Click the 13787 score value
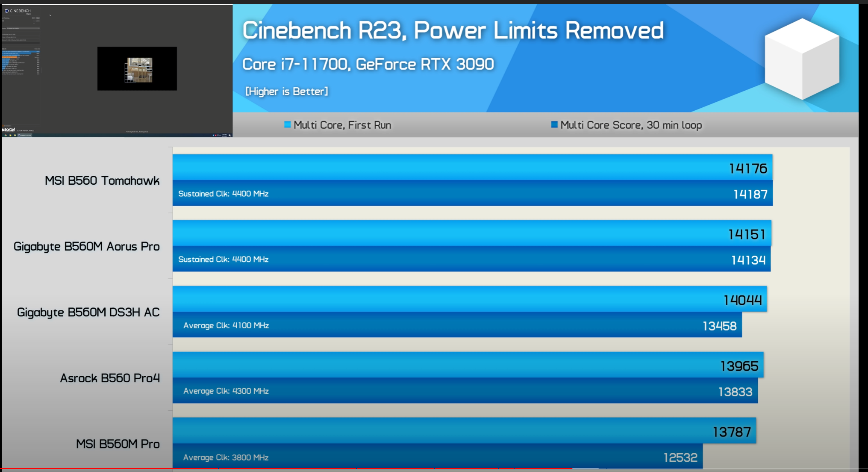 click(732, 432)
